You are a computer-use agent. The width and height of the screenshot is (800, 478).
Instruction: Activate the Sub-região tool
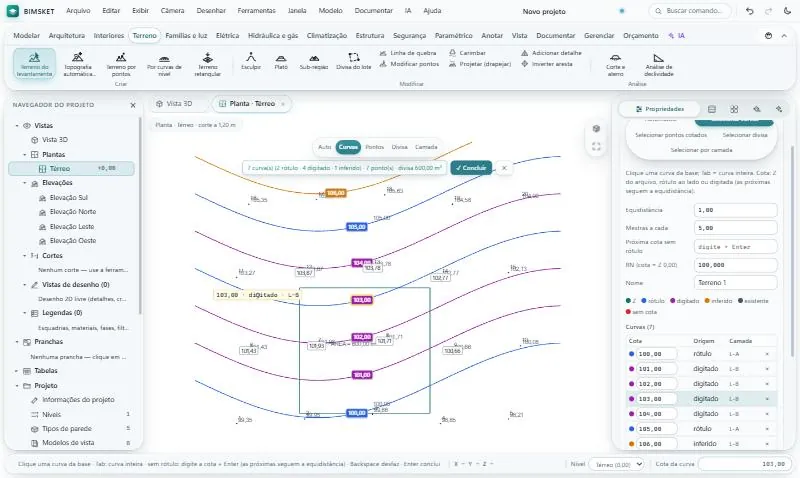pos(314,61)
